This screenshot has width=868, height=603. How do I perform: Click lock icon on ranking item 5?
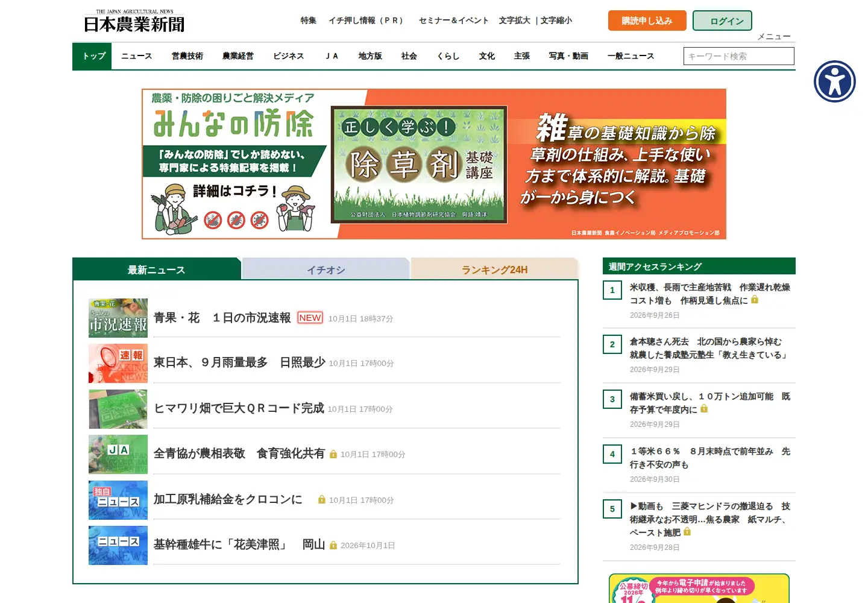click(687, 532)
